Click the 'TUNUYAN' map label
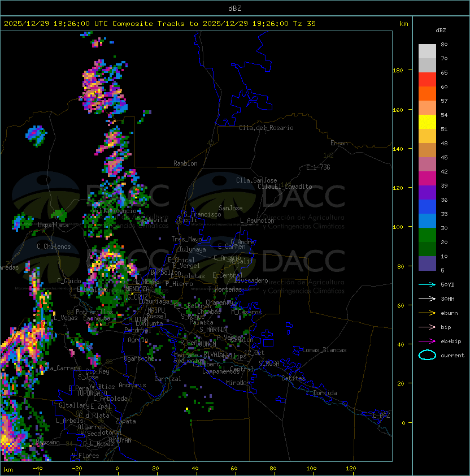 tap(120, 440)
